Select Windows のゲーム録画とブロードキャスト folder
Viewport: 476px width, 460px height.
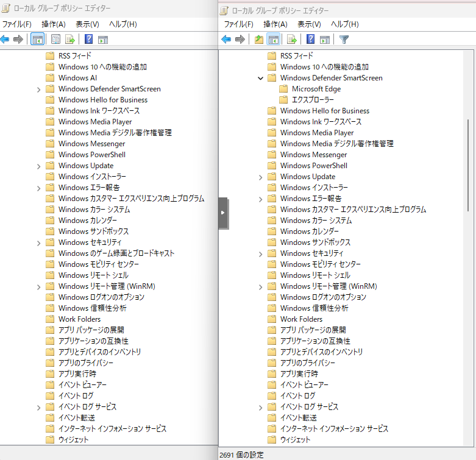pos(116,253)
